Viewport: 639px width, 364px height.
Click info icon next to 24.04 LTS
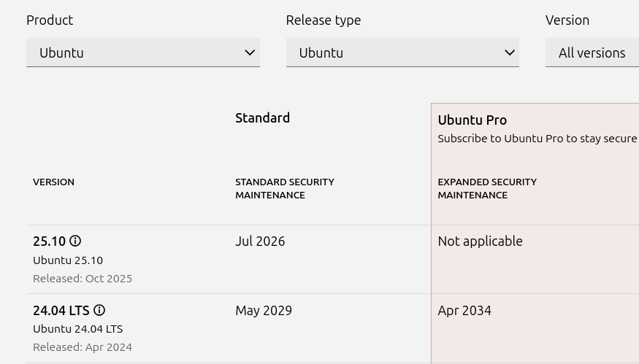pos(99,310)
